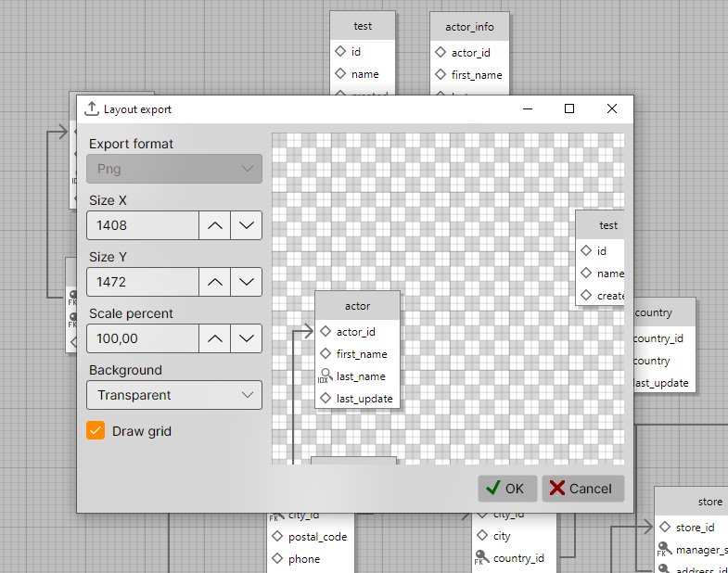
Task: Open the Background dropdown set to Transparent
Action: pyautogui.click(x=174, y=395)
